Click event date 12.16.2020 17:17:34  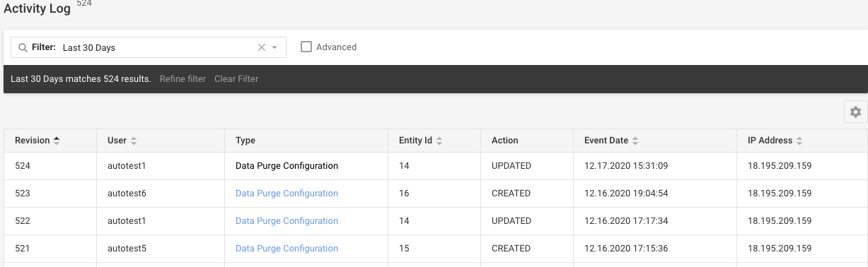(626, 221)
